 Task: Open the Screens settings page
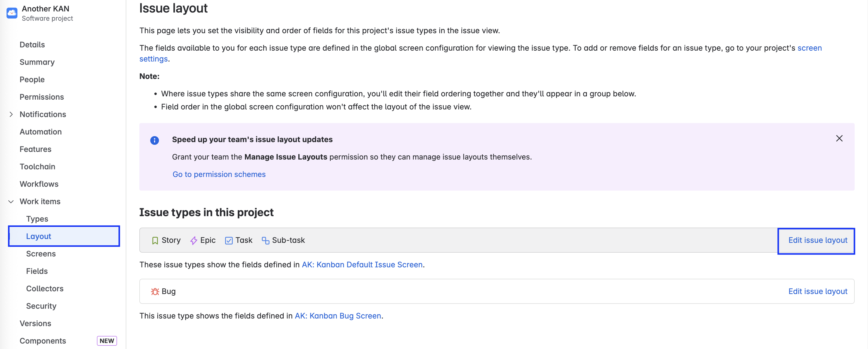tap(41, 254)
